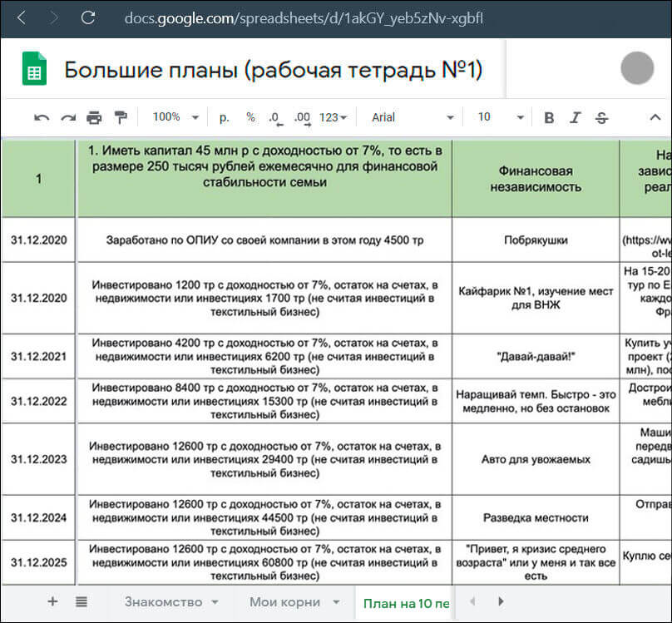Select the Инвестировано 4200 тр cell

pos(264,357)
